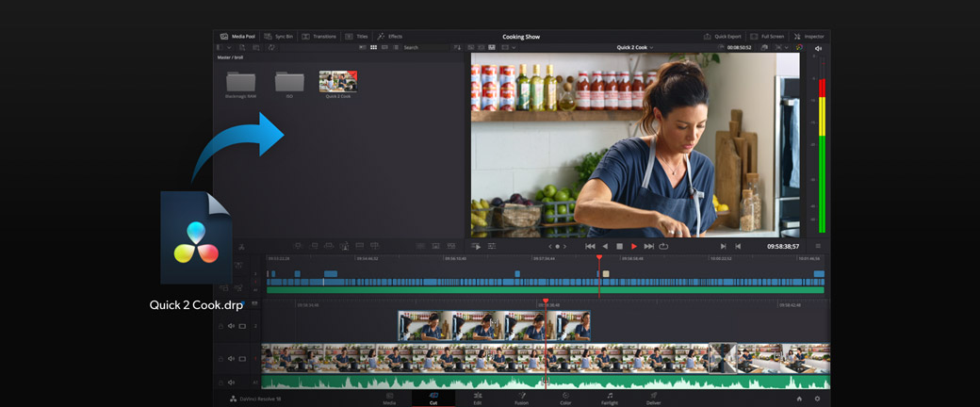Click the Stop playback button
980x407 pixels.
[619, 246]
